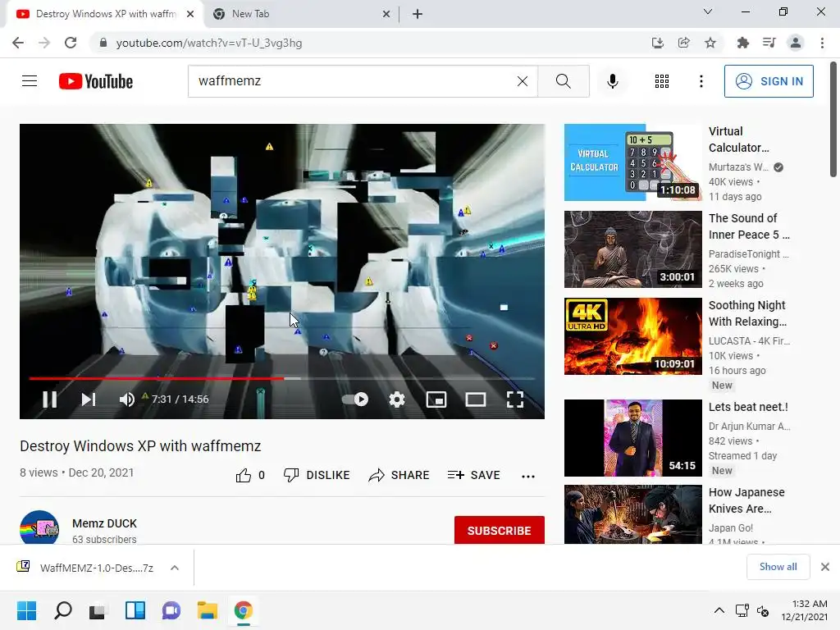Enable miniplayer mode
Image resolution: width=840 pixels, height=630 pixels.
(436, 399)
